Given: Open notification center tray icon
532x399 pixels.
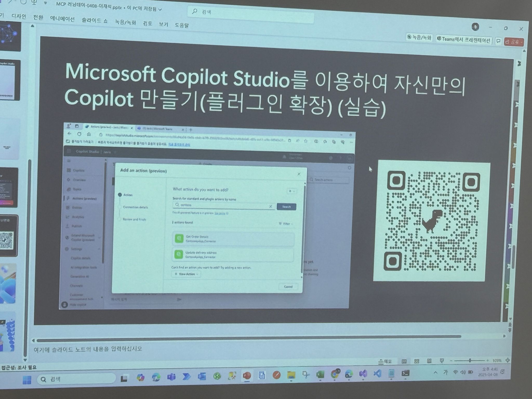Looking at the screenshot, I should click(x=502, y=371).
